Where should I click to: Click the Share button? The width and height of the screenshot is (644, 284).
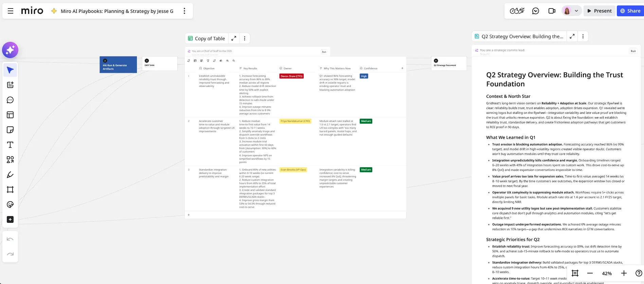pyautogui.click(x=630, y=11)
